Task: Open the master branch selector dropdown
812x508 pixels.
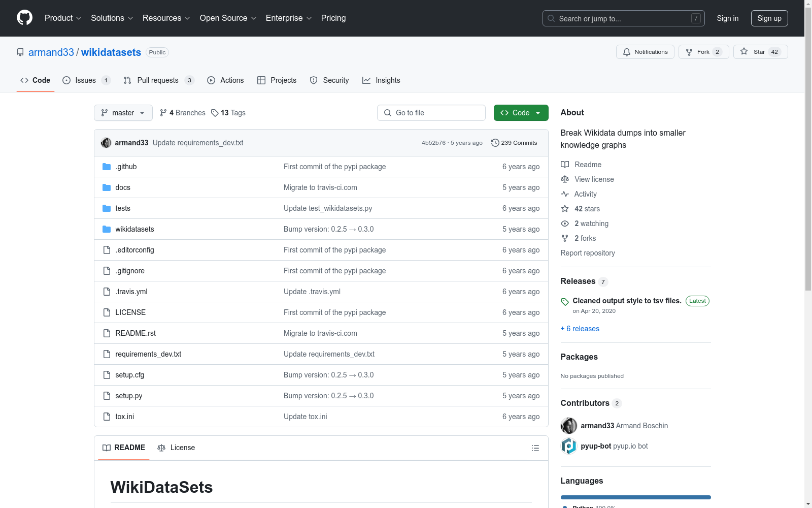Action: [123, 113]
